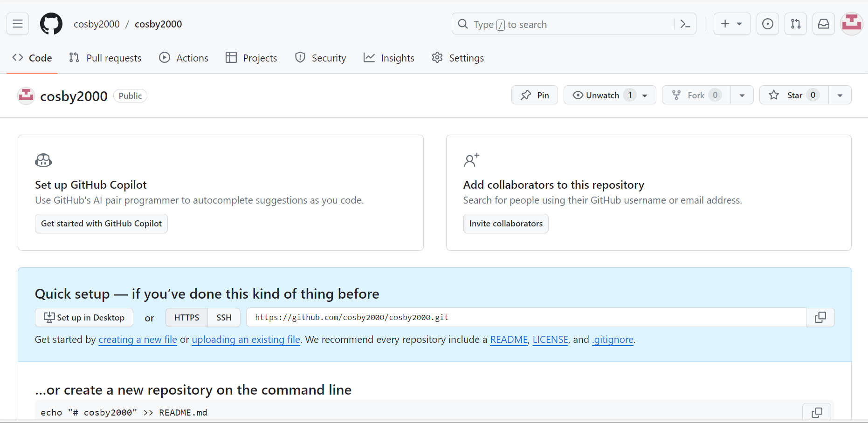Screen dimensions: 868x423
Task: Pin this repository to profile
Action: 535,95
